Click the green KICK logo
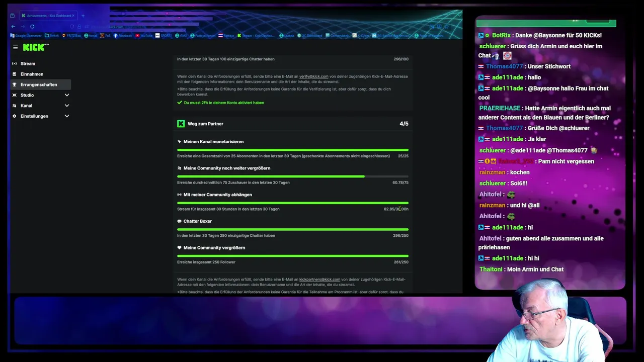 coord(35,47)
